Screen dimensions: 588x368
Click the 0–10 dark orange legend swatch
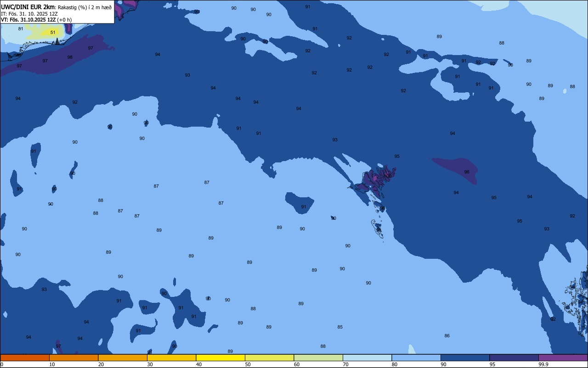click(25, 357)
